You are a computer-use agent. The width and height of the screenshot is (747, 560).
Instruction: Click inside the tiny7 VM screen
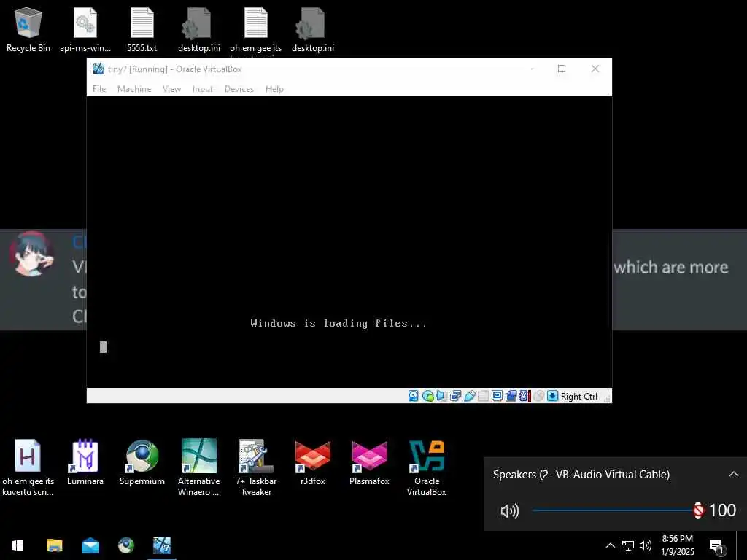[349, 242]
